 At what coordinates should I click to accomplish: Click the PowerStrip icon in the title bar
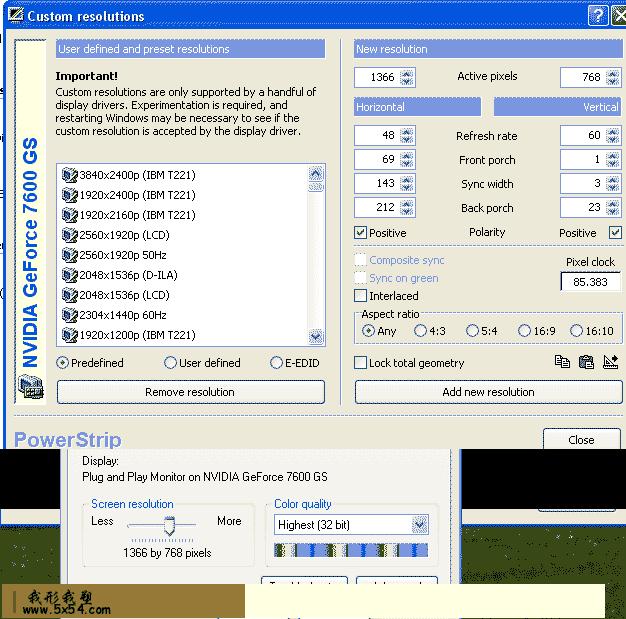(16, 16)
